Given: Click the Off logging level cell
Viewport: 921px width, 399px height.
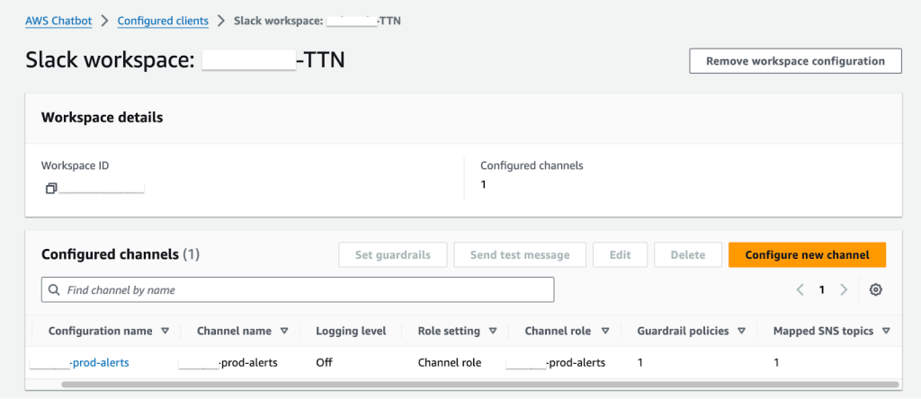Looking at the screenshot, I should click(x=324, y=363).
